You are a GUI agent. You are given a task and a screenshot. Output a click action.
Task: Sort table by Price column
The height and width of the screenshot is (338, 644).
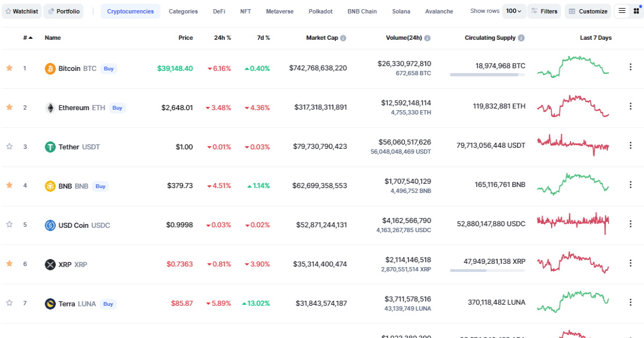pyautogui.click(x=186, y=38)
